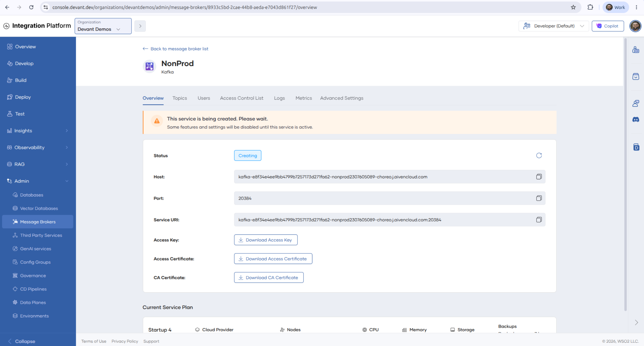Open the Discord icon in right rail
Screen dimensions: 644x346
coord(636,120)
